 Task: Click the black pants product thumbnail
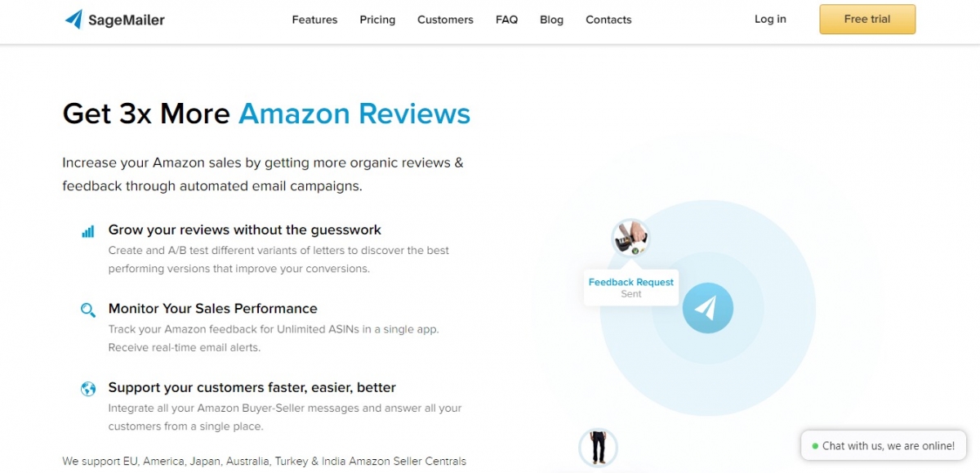pyautogui.click(x=598, y=447)
